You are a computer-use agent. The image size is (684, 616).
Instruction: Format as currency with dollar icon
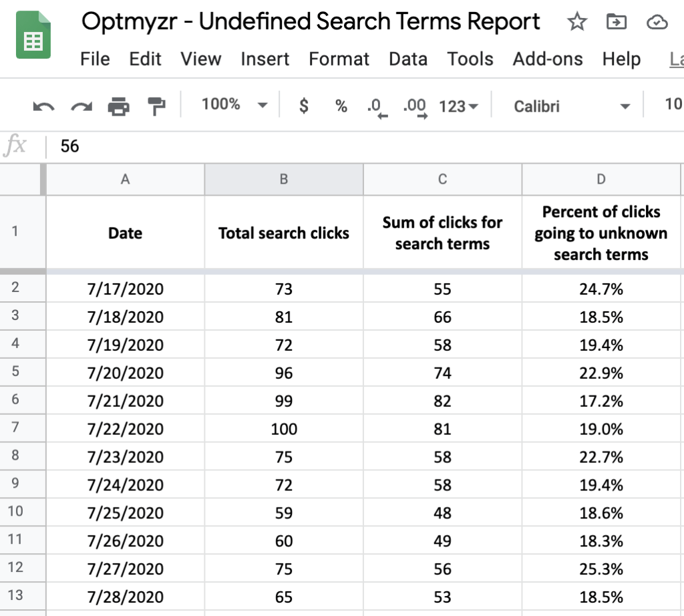304,106
